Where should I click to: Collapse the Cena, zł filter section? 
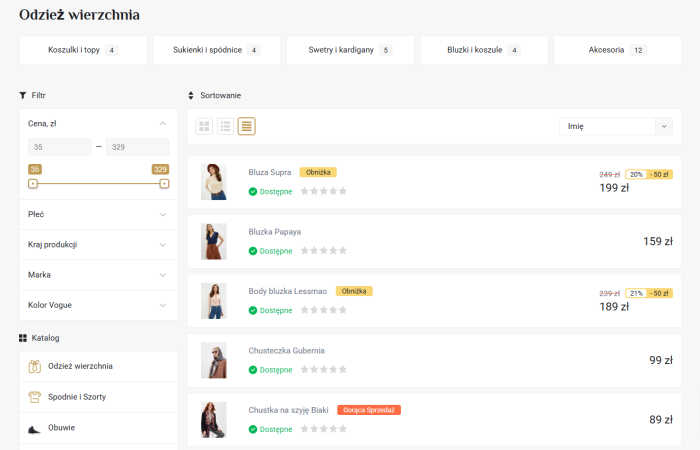point(162,124)
